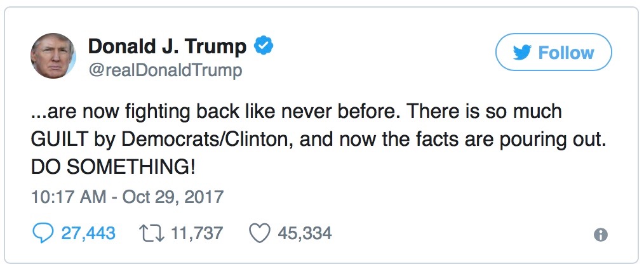
Task: Click the 27,443 replies count
Action: (88, 233)
